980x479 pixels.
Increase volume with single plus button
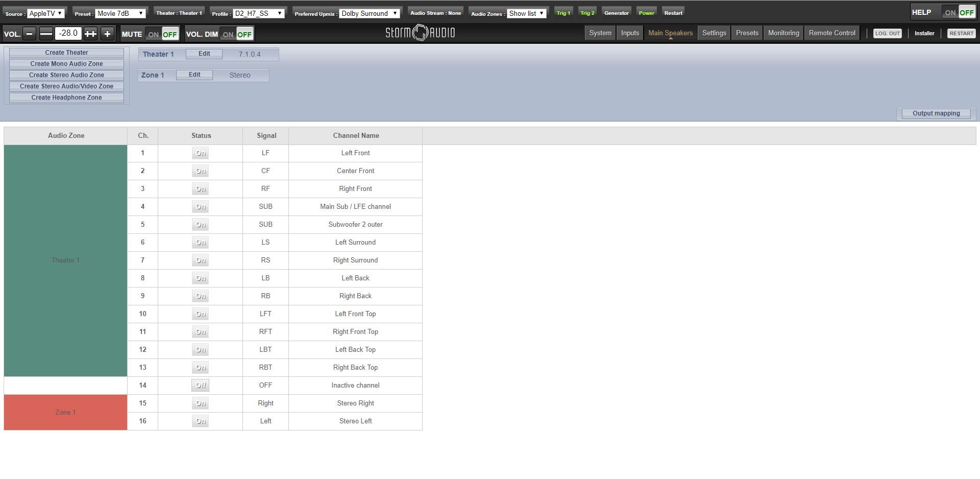coord(107,34)
